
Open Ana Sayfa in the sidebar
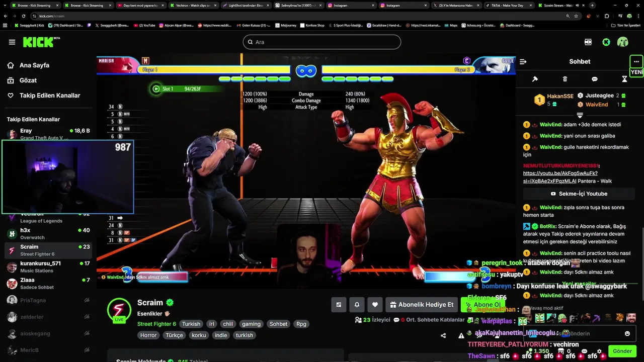click(x=34, y=65)
